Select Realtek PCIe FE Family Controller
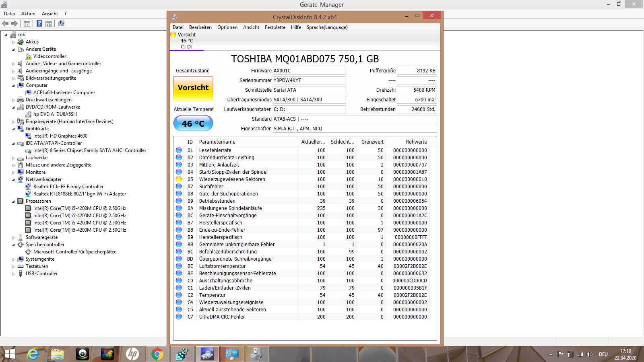The image size is (644, 362). coord(68,187)
